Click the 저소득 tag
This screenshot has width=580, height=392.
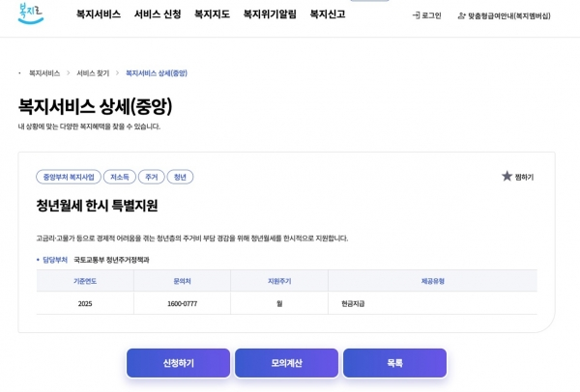[120, 177]
